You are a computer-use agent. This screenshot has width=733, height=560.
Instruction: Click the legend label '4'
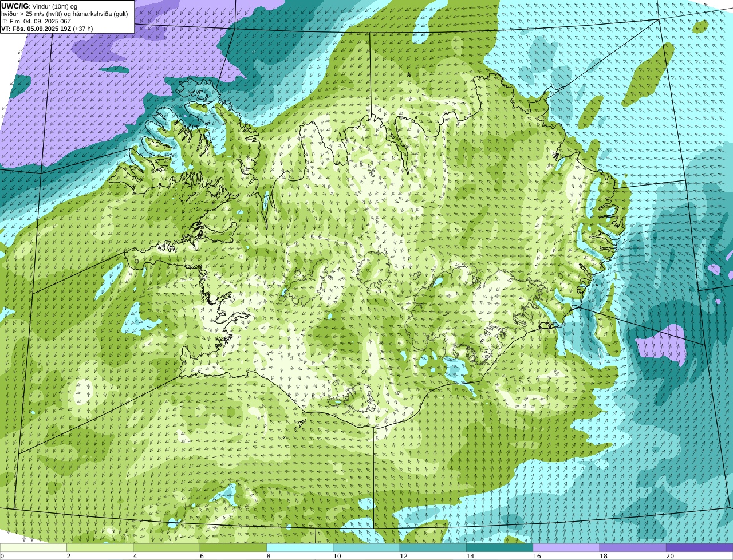[x=135, y=556]
